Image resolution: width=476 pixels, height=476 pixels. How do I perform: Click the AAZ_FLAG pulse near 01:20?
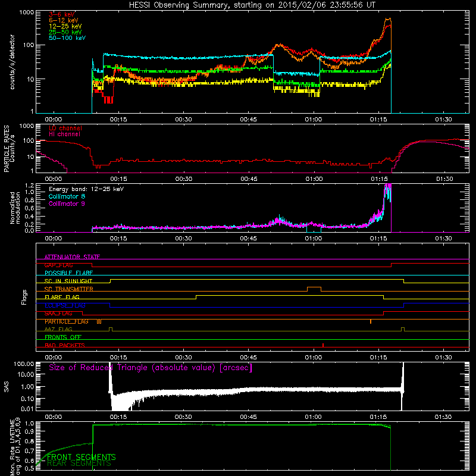point(403,329)
